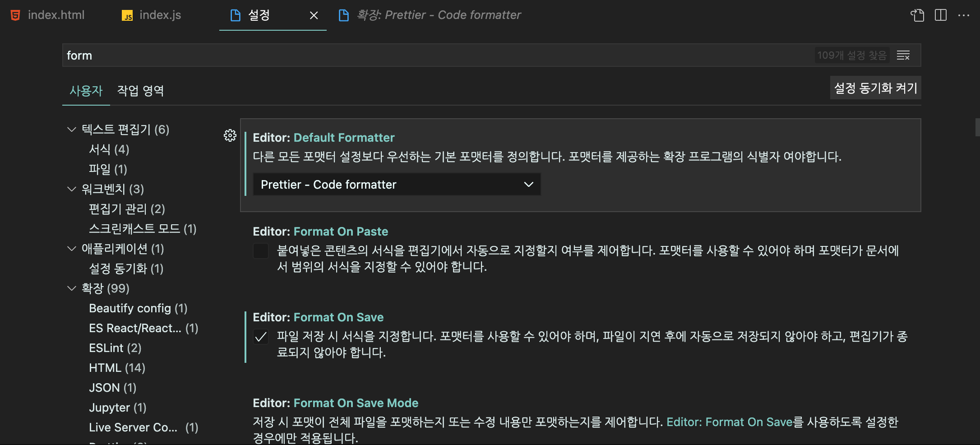Switch to the index.js editor tab
This screenshot has height=445, width=980.
click(x=160, y=15)
